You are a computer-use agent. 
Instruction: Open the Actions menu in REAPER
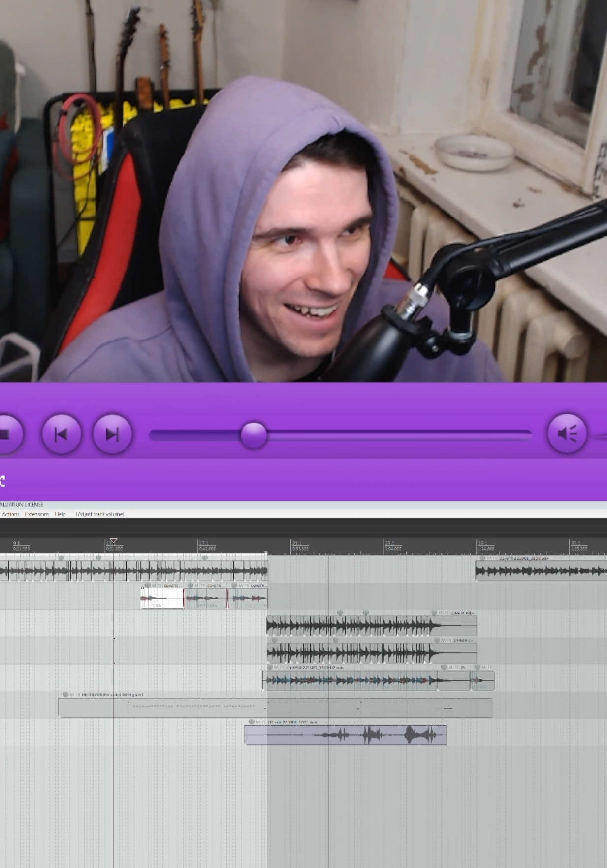(x=10, y=514)
